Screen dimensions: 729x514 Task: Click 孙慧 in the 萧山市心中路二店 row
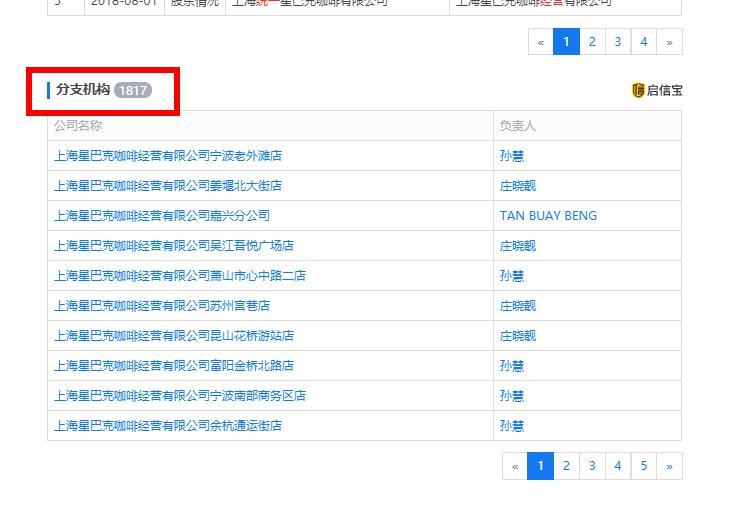[512, 276]
